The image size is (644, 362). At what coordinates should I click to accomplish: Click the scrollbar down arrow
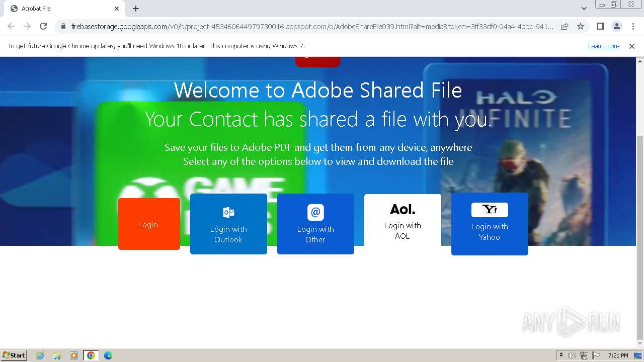(x=640, y=344)
